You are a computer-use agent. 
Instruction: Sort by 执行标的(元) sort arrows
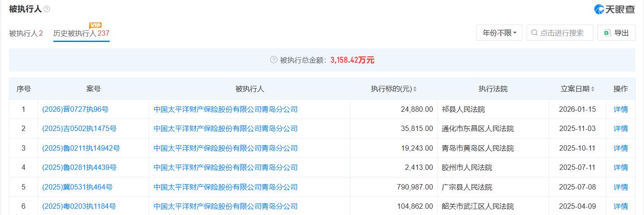coord(415,89)
